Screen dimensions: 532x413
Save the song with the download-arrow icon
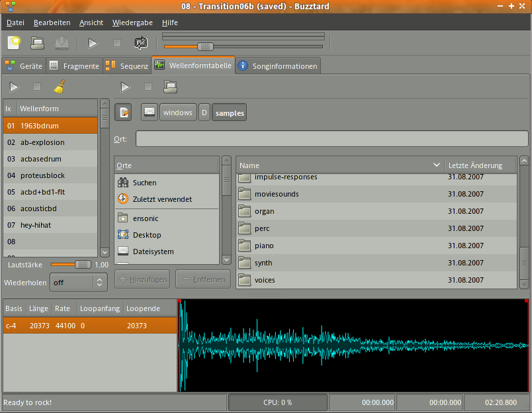[62, 43]
